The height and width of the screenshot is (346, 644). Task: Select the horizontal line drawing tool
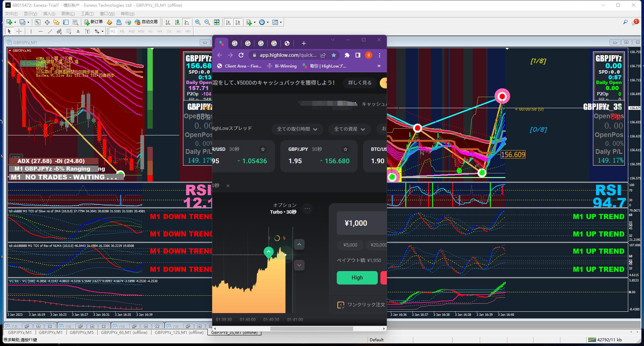(40, 31)
